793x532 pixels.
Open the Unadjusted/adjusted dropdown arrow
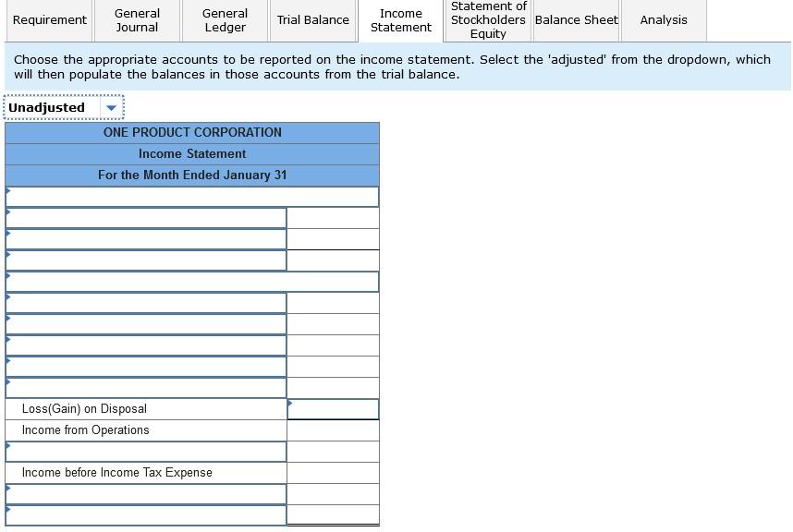pos(111,107)
